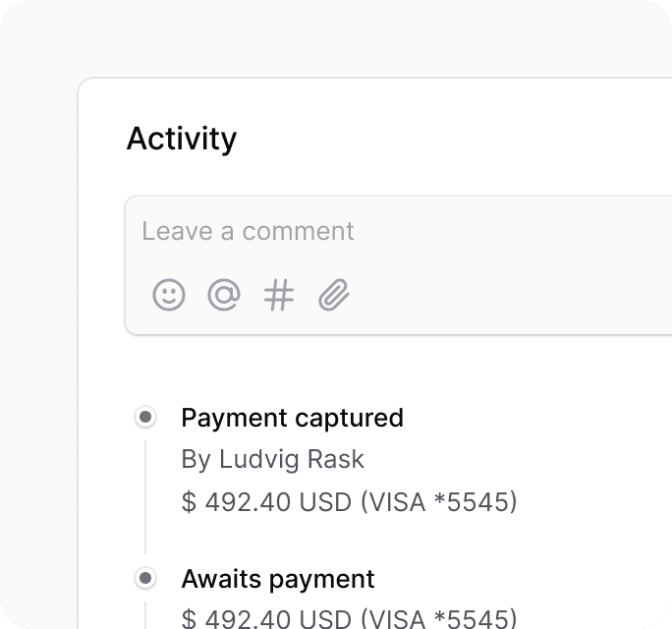Image resolution: width=672 pixels, height=629 pixels.
Task: Select the Awaits payment timeline dot
Action: (x=145, y=578)
